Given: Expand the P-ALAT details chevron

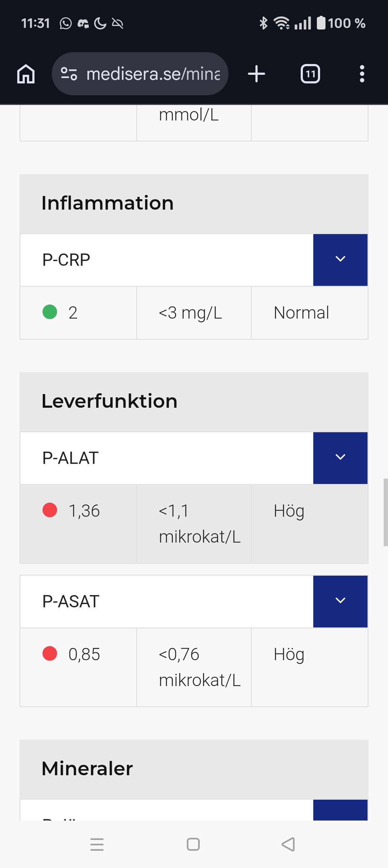Looking at the screenshot, I should pyautogui.click(x=340, y=458).
